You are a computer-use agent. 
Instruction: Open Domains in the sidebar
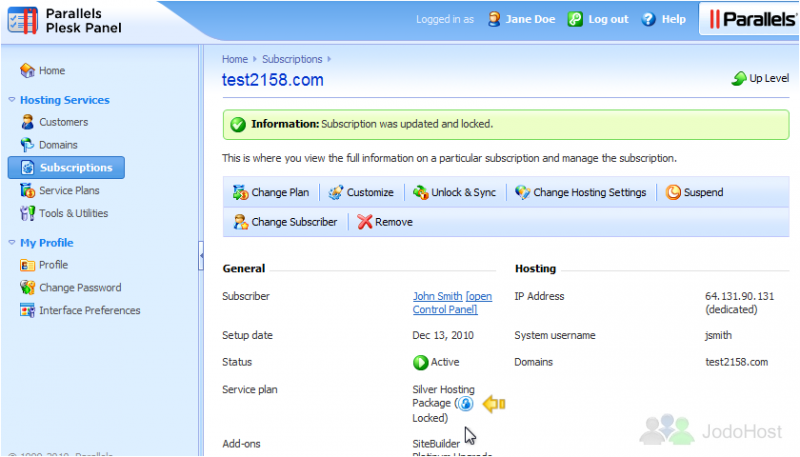pos(58,145)
